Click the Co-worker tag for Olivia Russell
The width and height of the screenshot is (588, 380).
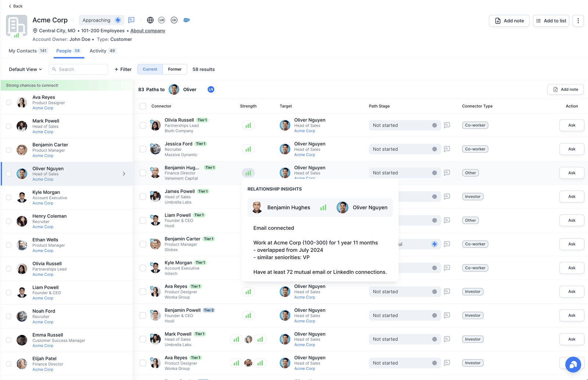475,125
